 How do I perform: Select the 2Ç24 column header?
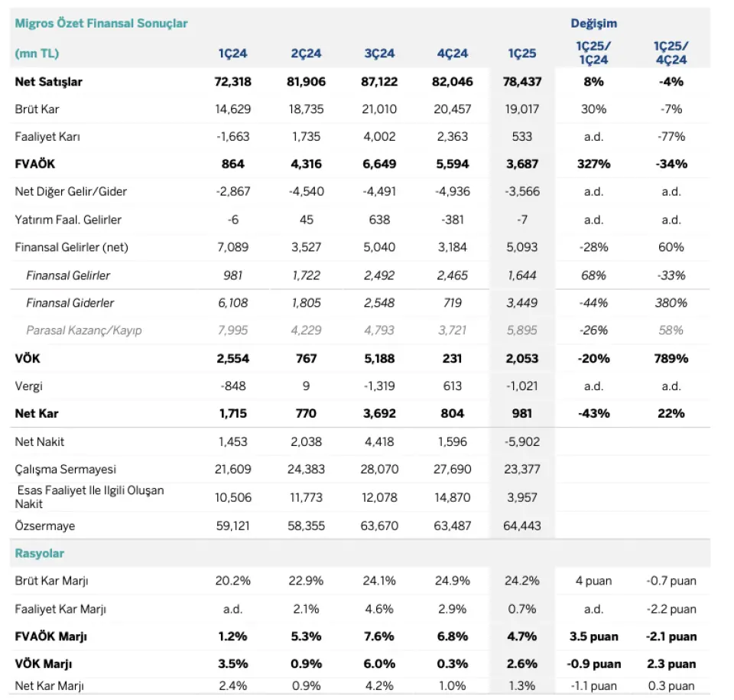click(x=306, y=54)
